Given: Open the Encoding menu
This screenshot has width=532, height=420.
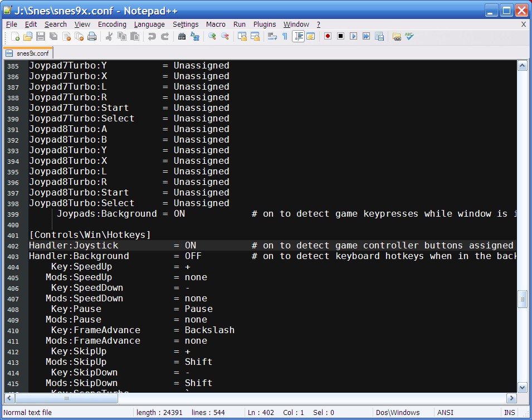Looking at the screenshot, I should point(112,25).
